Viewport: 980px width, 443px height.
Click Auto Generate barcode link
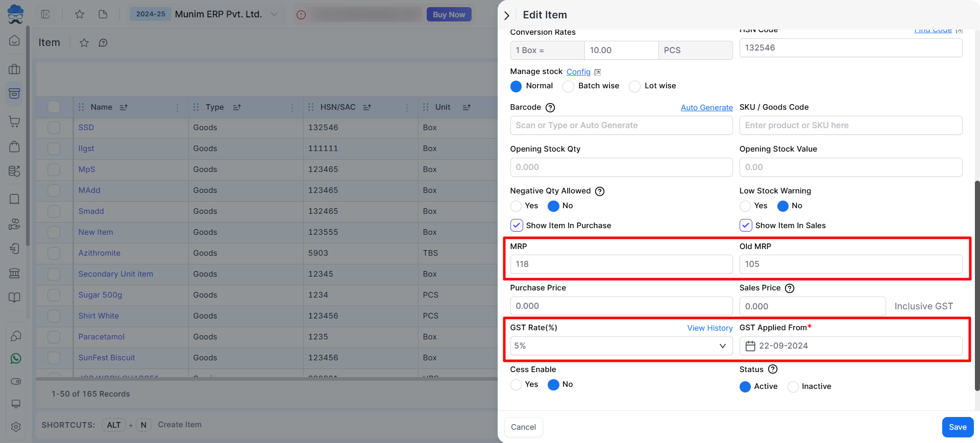706,108
